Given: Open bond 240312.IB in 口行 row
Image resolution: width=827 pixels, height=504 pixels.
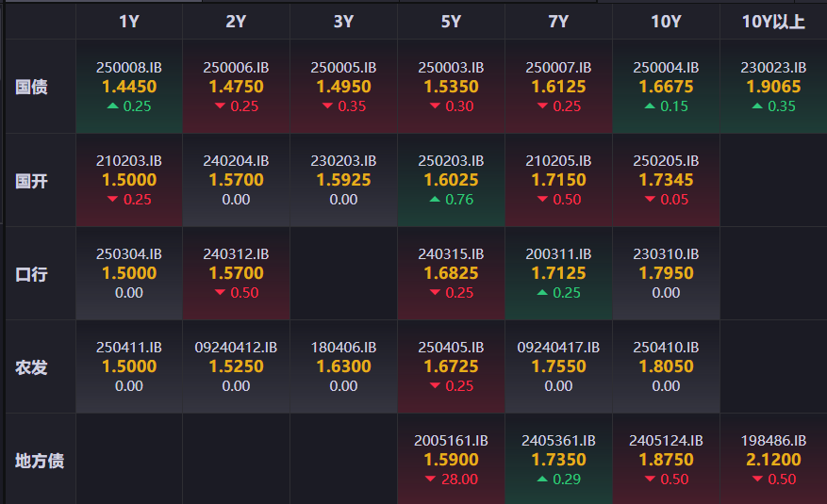Looking at the screenshot, I should click(236, 273).
